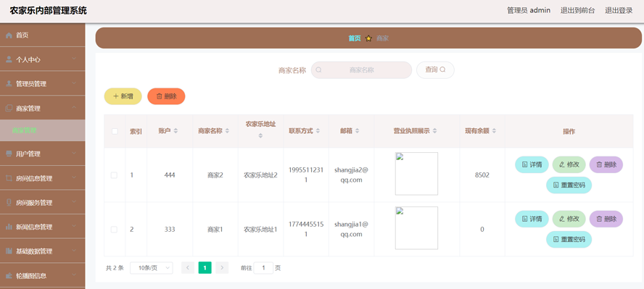Click 修改 for 商家2 row
644x289 pixels.
(569, 164)
